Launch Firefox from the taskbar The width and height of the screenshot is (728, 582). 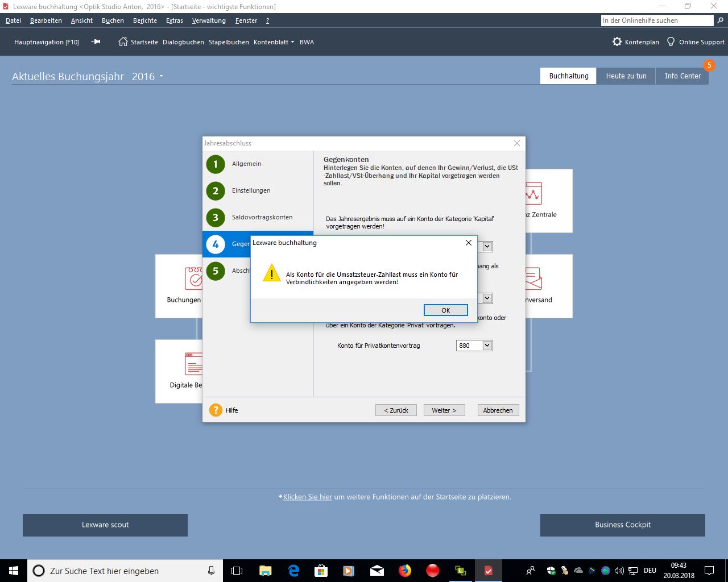coord(405,571)
